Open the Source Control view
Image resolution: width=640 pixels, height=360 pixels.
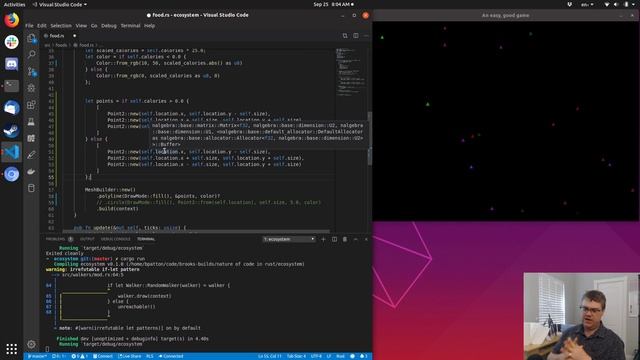pos(31,71)
